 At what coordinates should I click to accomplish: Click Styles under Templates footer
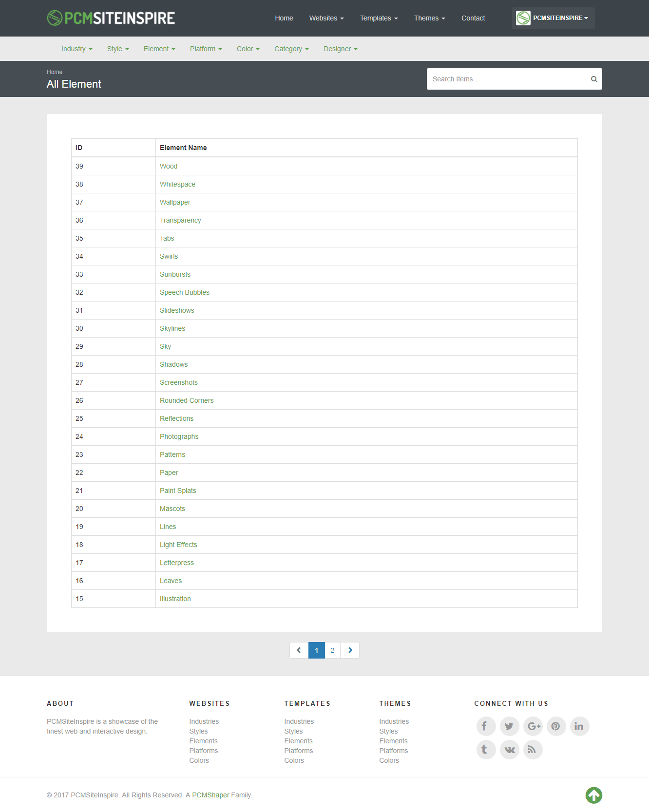point(293,731)
